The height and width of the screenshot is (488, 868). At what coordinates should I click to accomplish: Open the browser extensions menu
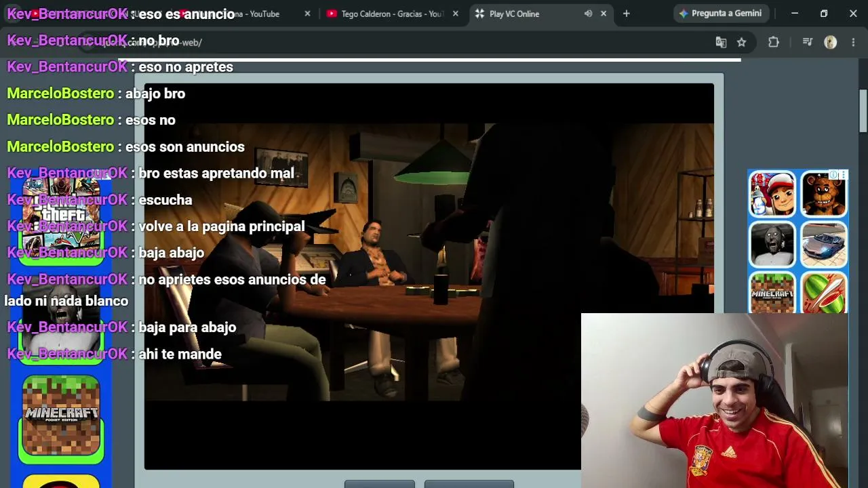point(774,42)
